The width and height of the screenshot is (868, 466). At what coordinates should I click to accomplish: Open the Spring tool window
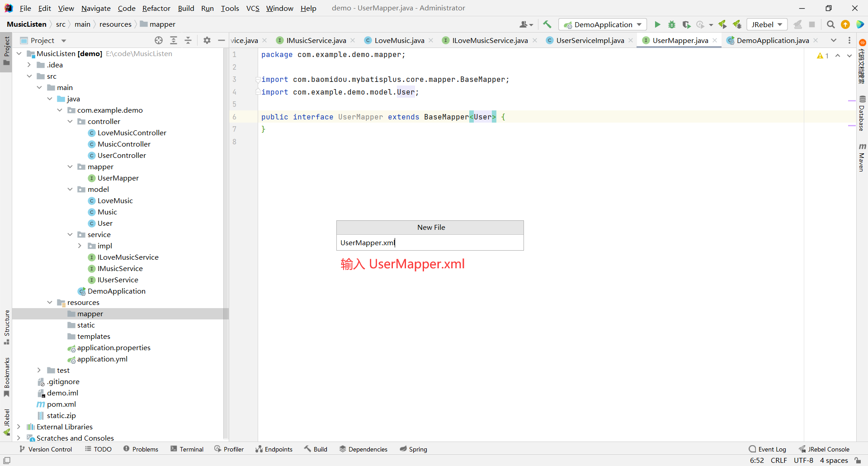coord(413,449)
